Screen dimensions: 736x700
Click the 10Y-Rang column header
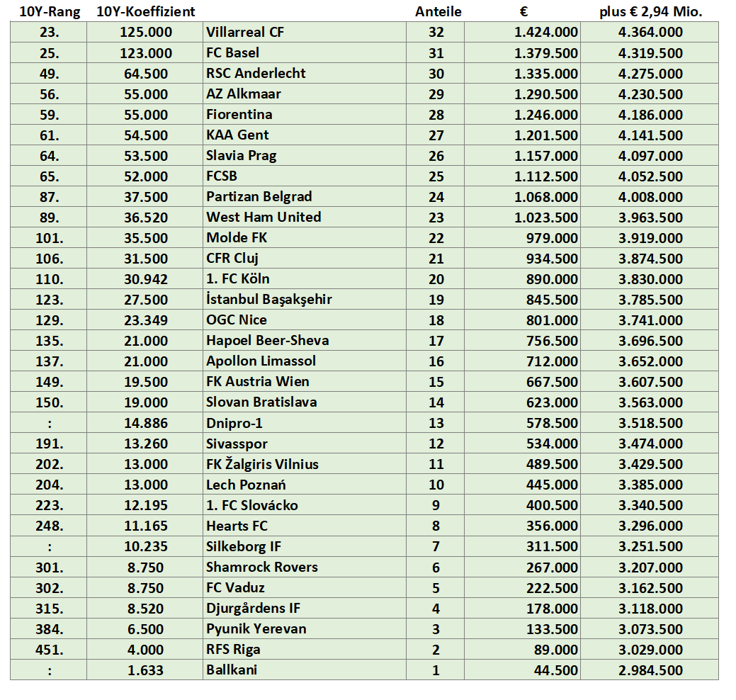[x=50, y=11]
